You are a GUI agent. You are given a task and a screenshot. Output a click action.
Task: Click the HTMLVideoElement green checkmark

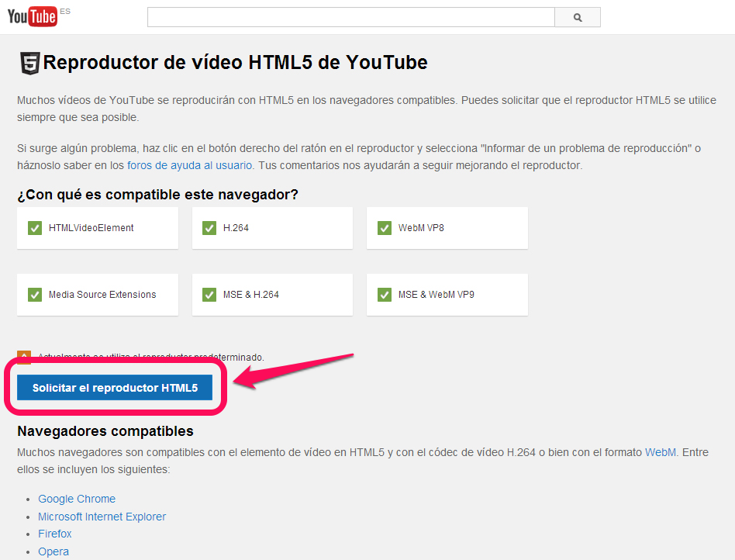pyautogui.click(x=35, y=228)
